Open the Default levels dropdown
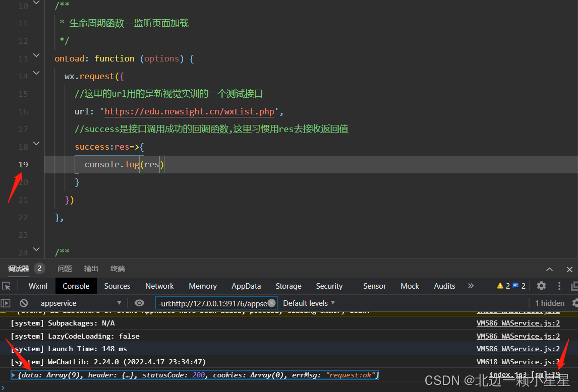 309,303
